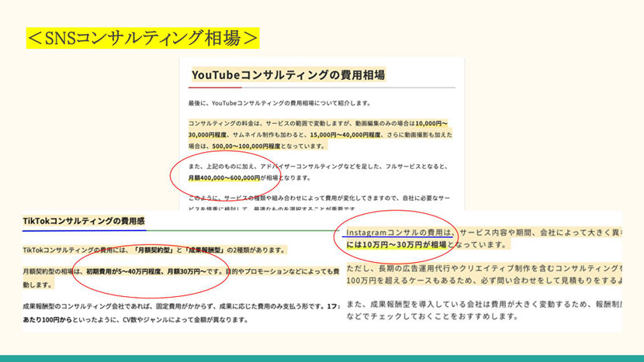Click the line starting また、成果報酬型を導入している
The image size is (644, 362).
tap(484, 304)
